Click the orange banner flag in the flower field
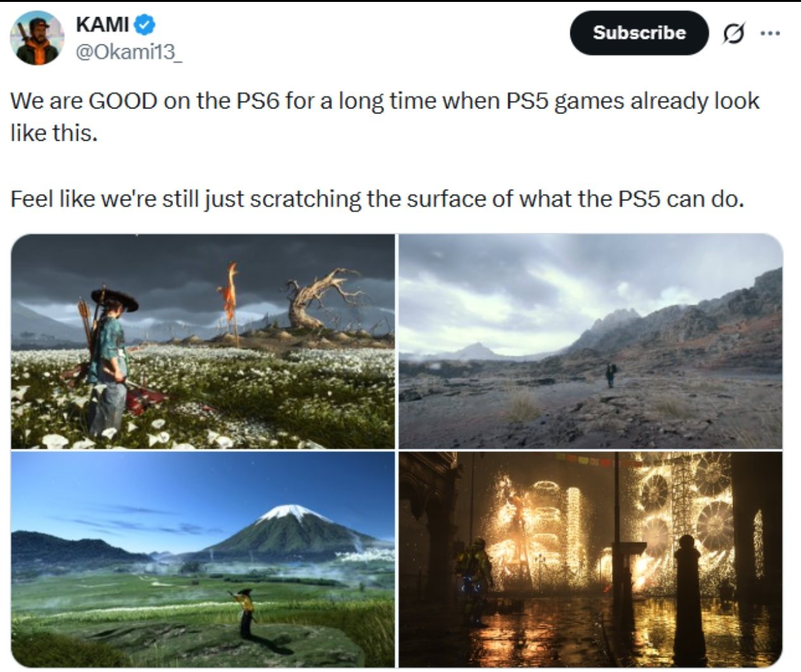 (x=229, y=294)
